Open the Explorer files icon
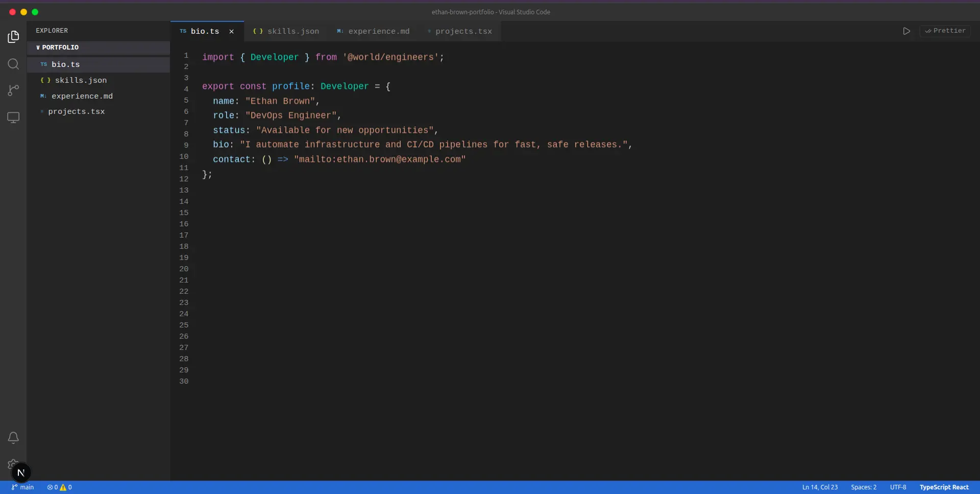 point(13,37)
